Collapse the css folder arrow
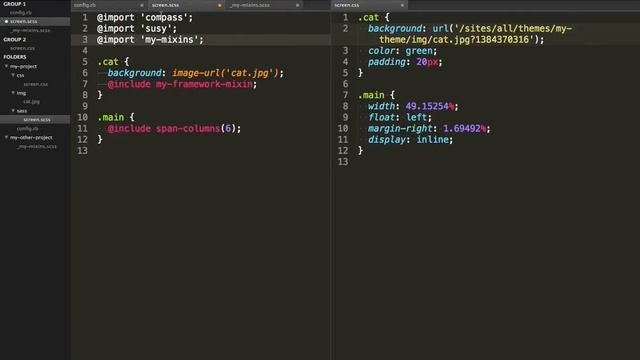Viewport: 640px width, 360px height. 13,75
